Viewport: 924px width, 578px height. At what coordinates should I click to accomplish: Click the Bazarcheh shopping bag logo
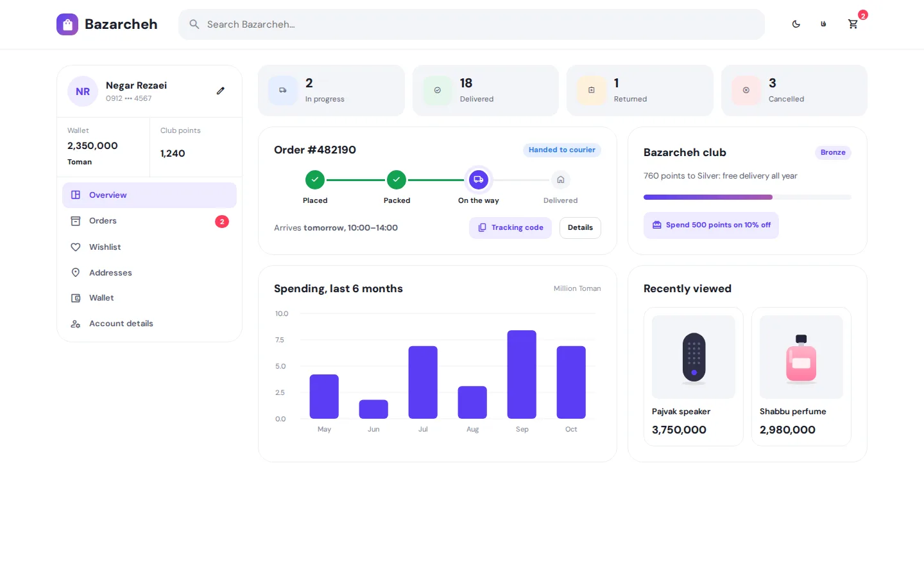point(67,24)
